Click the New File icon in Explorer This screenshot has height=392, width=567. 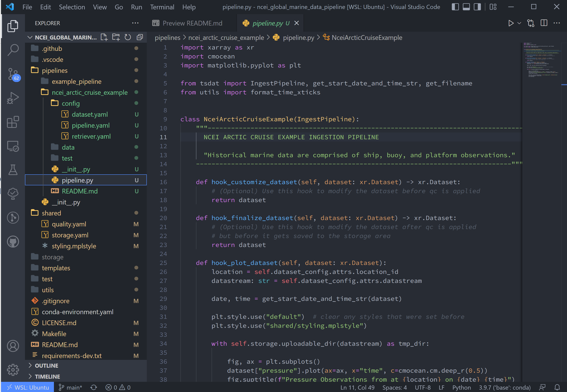coord(104,37)
